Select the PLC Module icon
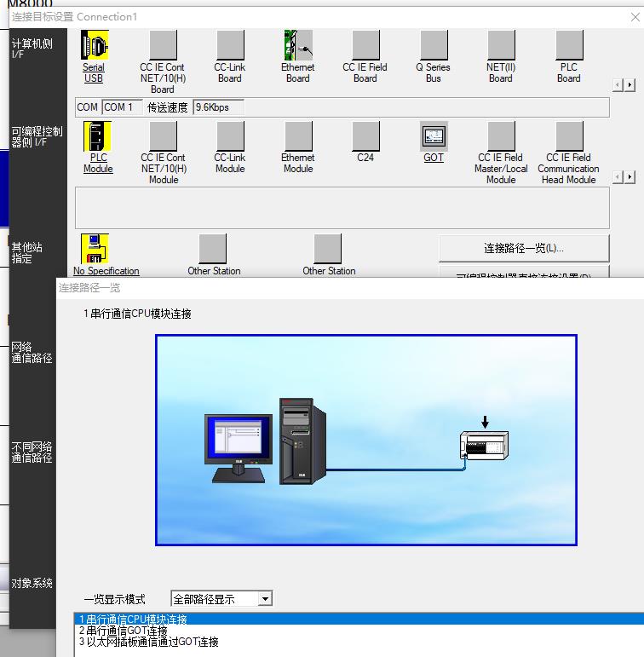The image size is (644, 657). tap(98, 136)
